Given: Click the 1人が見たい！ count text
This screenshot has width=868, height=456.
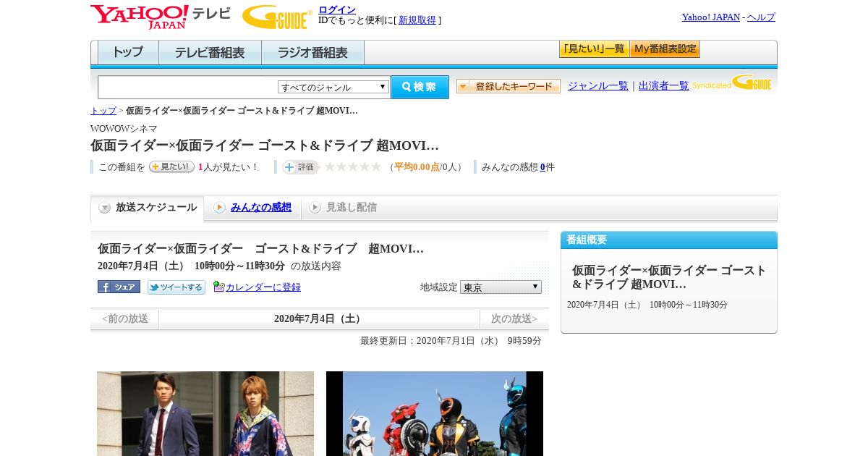Looking at the screenshot, I should tap(228, 167).
